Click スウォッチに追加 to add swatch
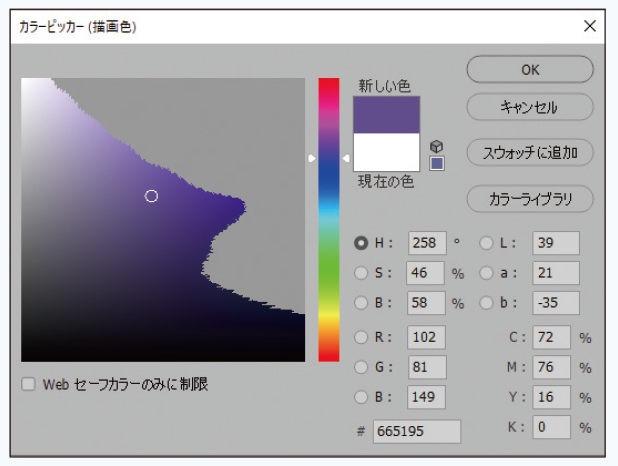Screen dimensions: 618x466 tap(530, 153)
